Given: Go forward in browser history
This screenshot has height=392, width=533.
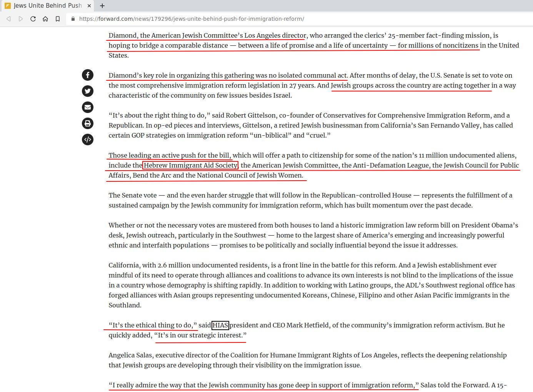Looking at the screenshot, I should [x=21, y=19].
